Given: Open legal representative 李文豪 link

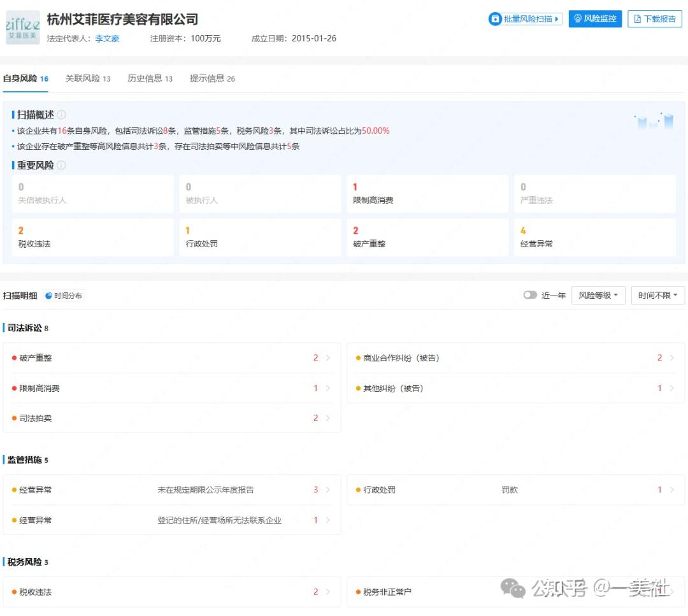Looking at the screenshot, I should pyautogui.click(x=107, y=39).
